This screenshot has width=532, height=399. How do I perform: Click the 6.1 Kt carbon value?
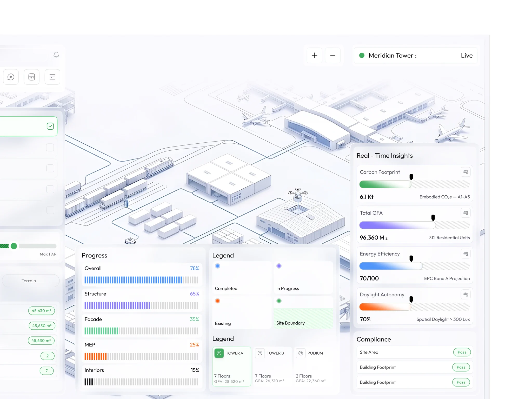pyautogui.click(x=367, y=197)
